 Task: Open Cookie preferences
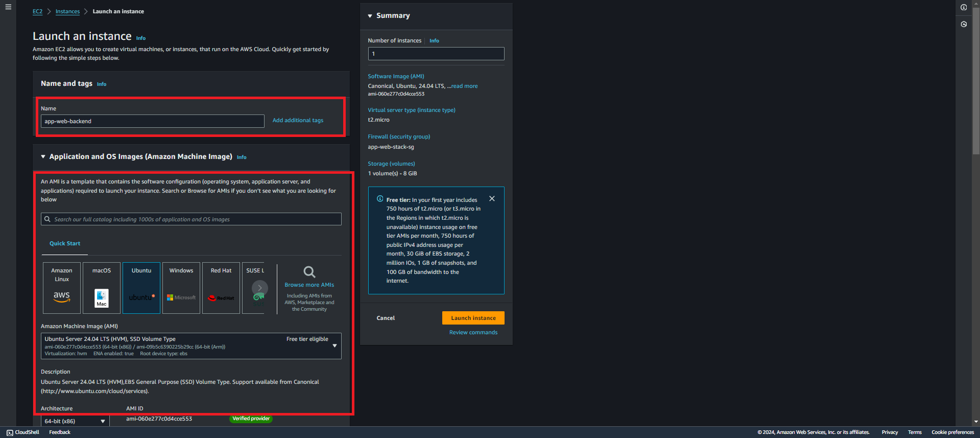953,432
